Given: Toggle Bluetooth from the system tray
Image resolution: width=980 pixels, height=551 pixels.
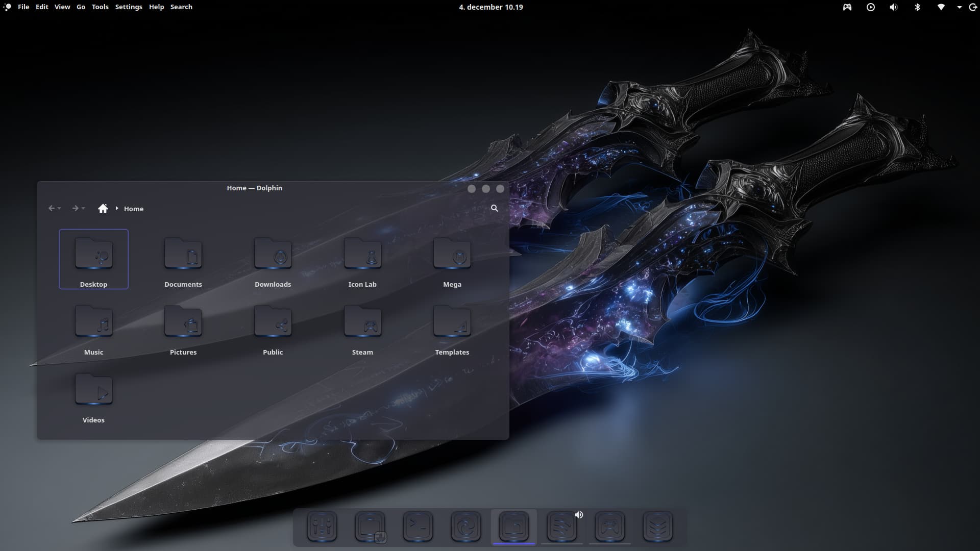Looking at the screenshot, I should tap(917, 7).
